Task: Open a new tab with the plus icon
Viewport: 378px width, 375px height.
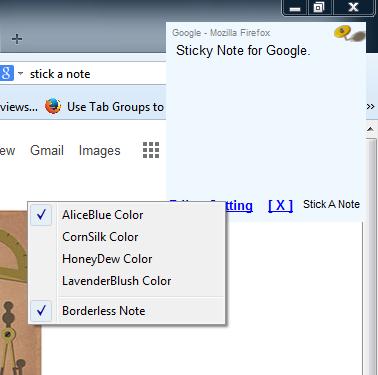Action: (17, 39)
